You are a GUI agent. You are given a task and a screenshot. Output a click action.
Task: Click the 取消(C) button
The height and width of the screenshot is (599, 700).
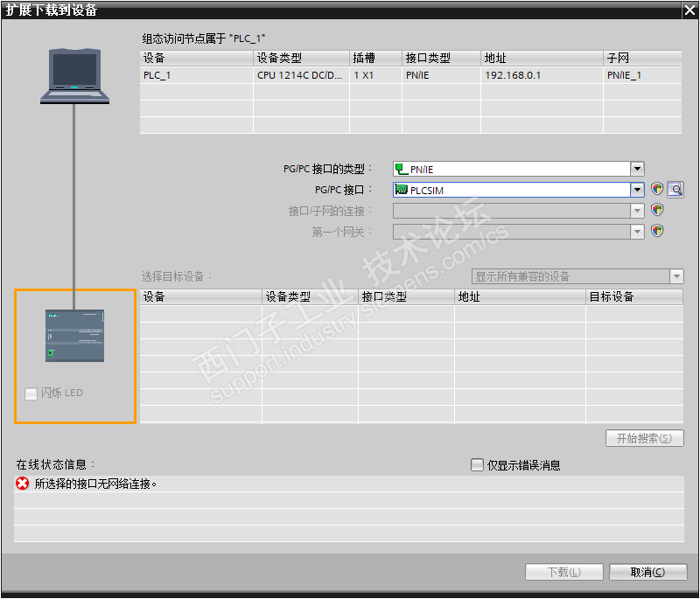click(647, 572)
